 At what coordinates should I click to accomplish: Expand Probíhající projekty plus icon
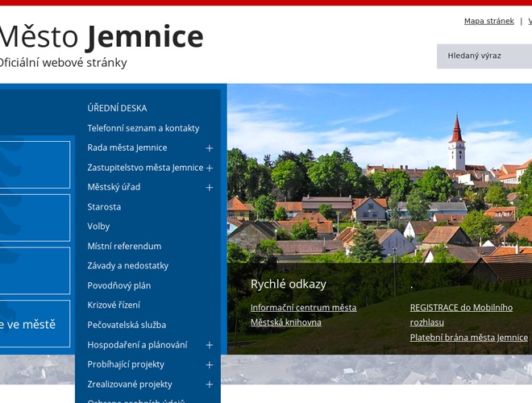pyautogui.click(x=209, y=365)
